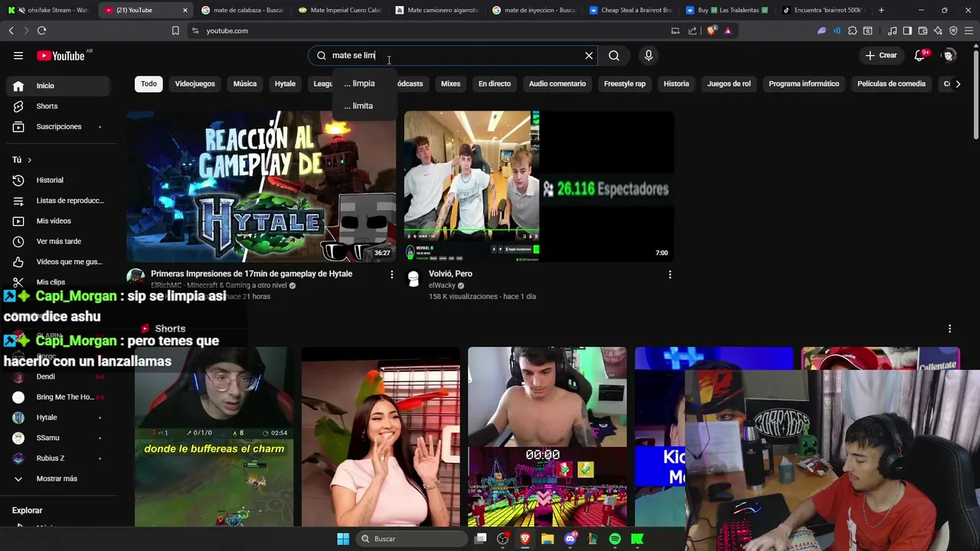Open the extensions puzzle icon
The height and width of the screenshot is (551, 980).
pos(852,31)
